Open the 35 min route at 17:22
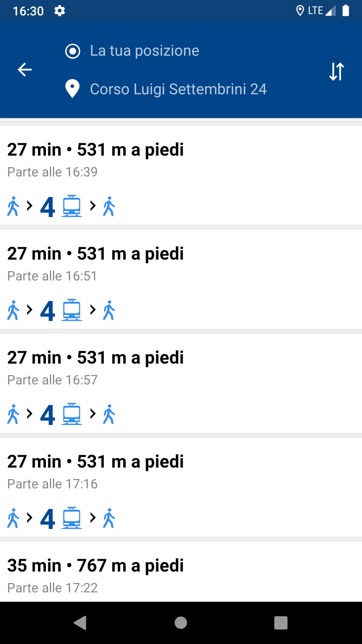Viewport: 362px width, 644px height. pyautogui.click(x=181, y=572)
